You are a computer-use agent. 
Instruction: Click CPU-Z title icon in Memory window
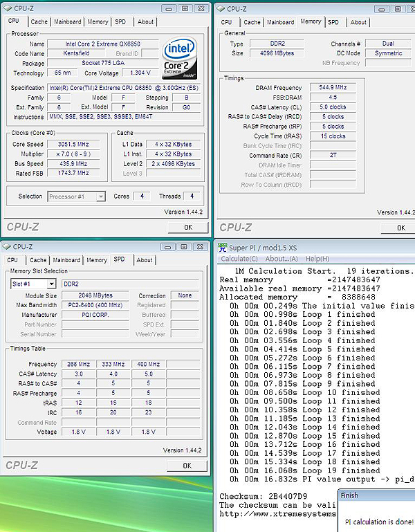221,8
